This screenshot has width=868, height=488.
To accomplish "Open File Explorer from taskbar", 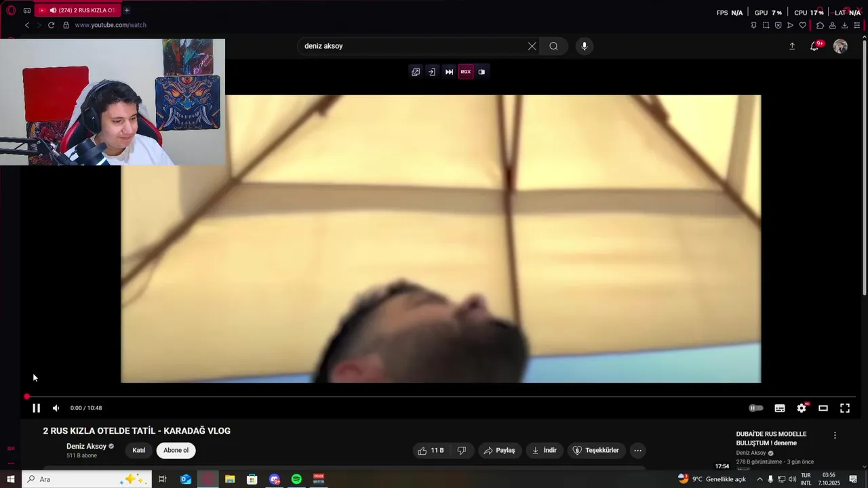I will (x=230, y=479).
